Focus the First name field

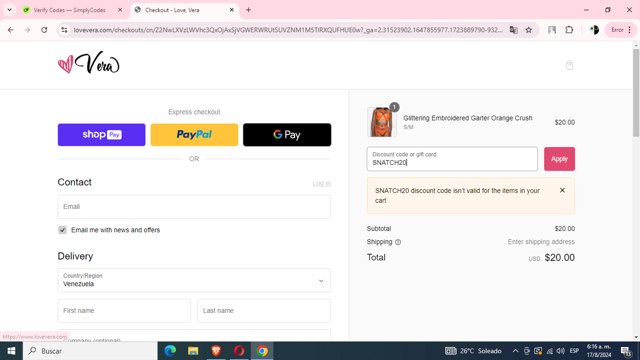(124, 311)
